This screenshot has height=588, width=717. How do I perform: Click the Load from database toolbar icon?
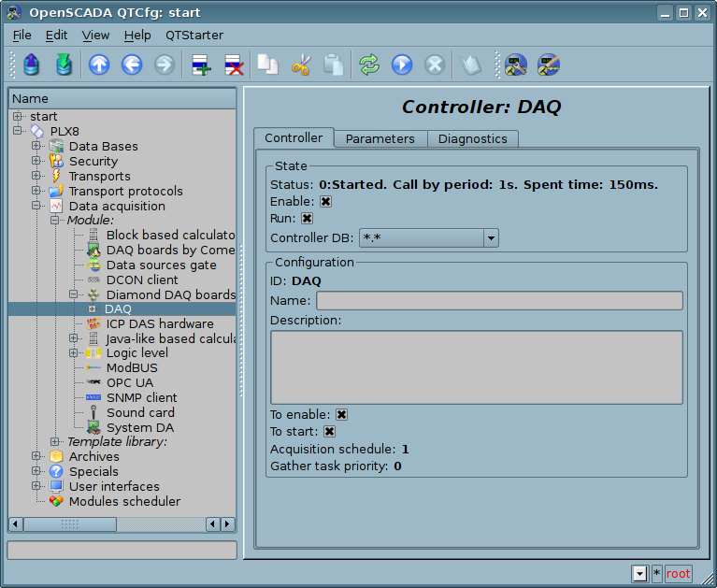(x=33, y=65)
